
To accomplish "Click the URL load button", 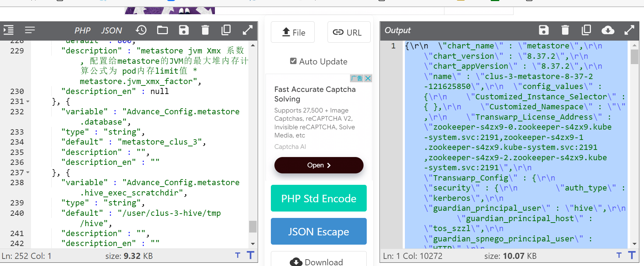I will 349,32.
